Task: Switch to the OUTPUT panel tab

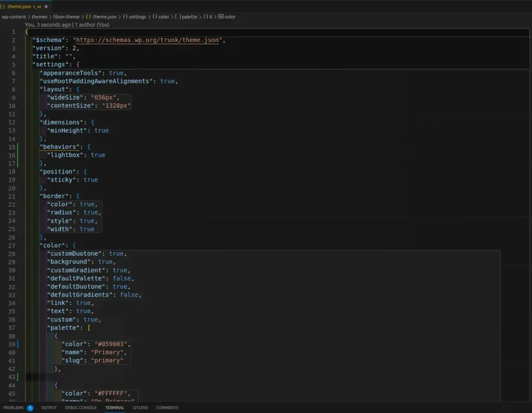Action: [49, 408]
